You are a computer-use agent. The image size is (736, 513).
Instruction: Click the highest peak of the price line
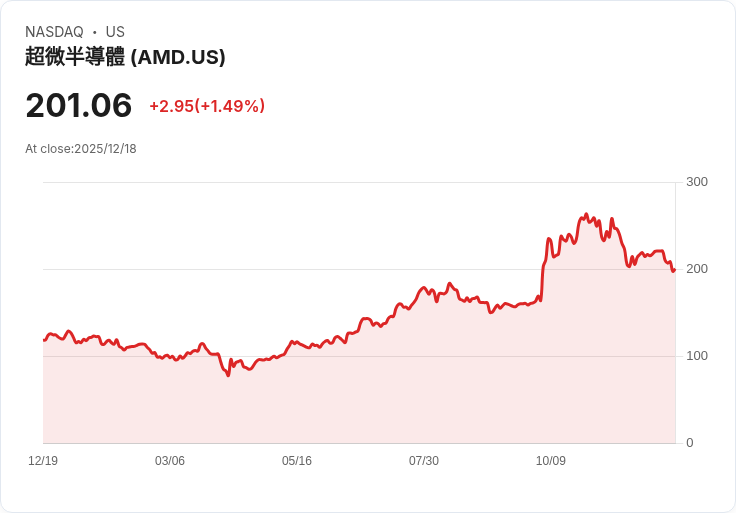click(586, 214)
